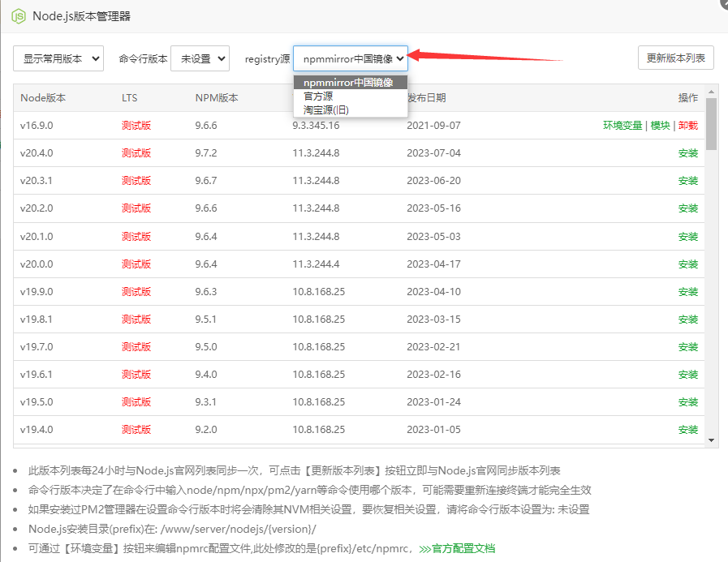Click release date 2023-06-20

433,181
